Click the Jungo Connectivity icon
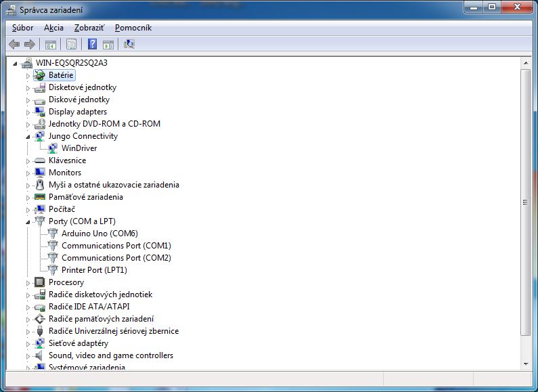This screenshot has width=538, height=392. tap(40, 136)
